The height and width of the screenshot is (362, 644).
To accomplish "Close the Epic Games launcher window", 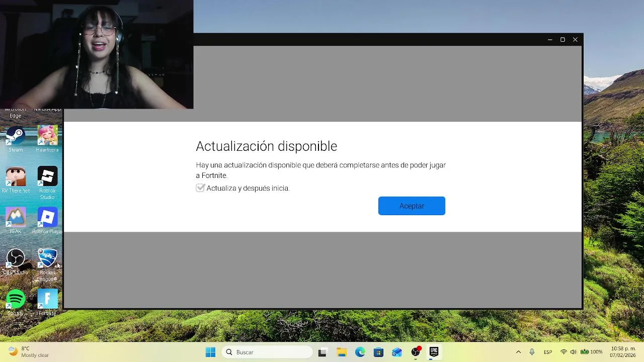I will click(x=575, y=40).
